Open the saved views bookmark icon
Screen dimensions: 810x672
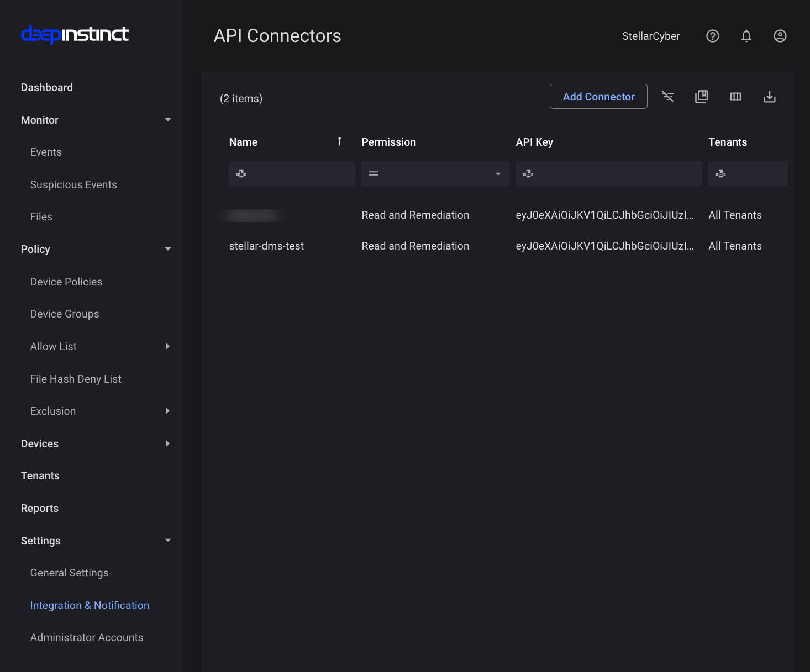[701, 97]
